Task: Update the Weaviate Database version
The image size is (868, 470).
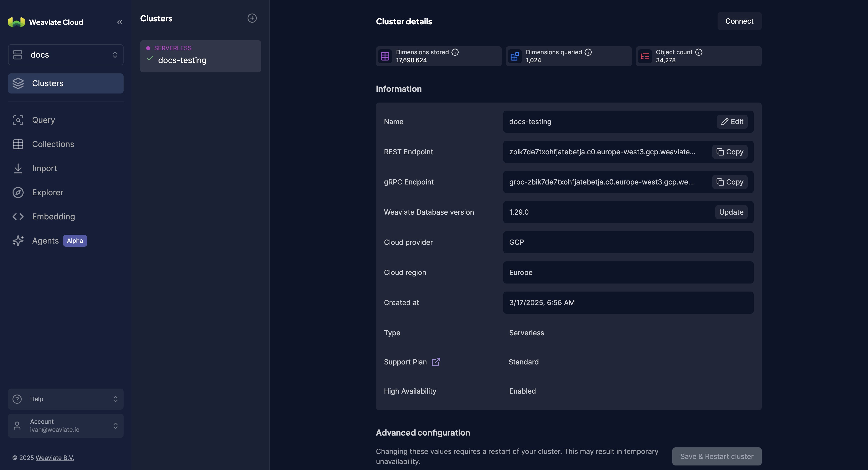Action: click(731, 212)
